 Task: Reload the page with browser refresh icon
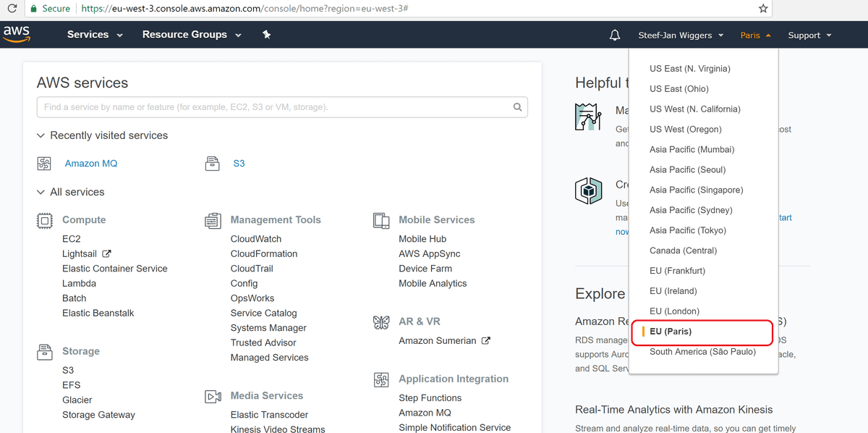[12, 9]
